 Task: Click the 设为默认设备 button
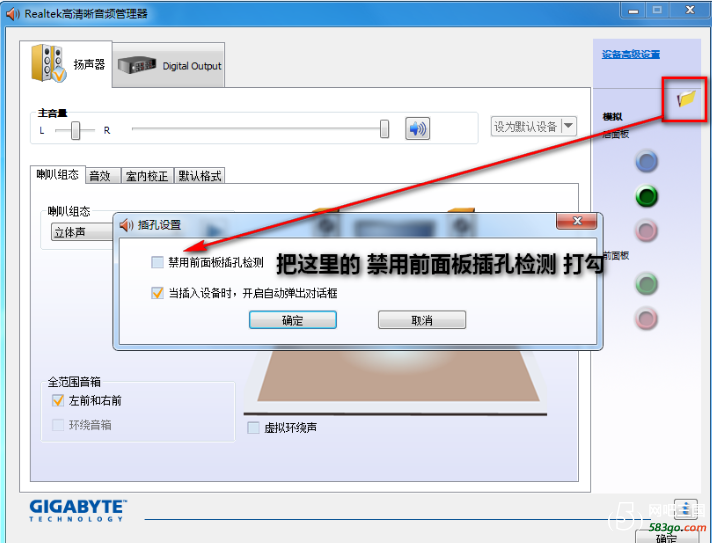point(526,126)
